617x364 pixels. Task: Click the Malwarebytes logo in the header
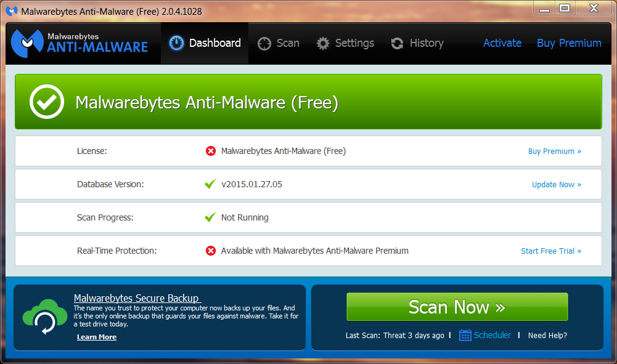80,43
